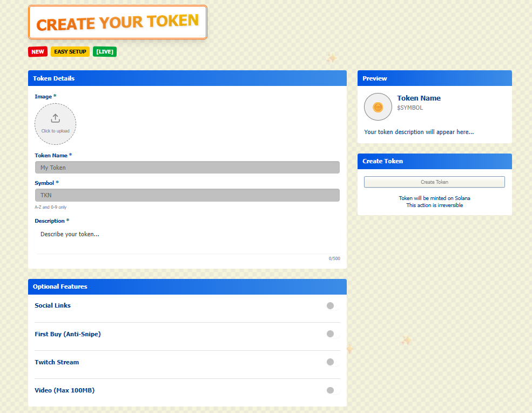Enable the Video (Max 100MB) switch
This screenshot has width=532, height=413.
[x=333, y=390]
